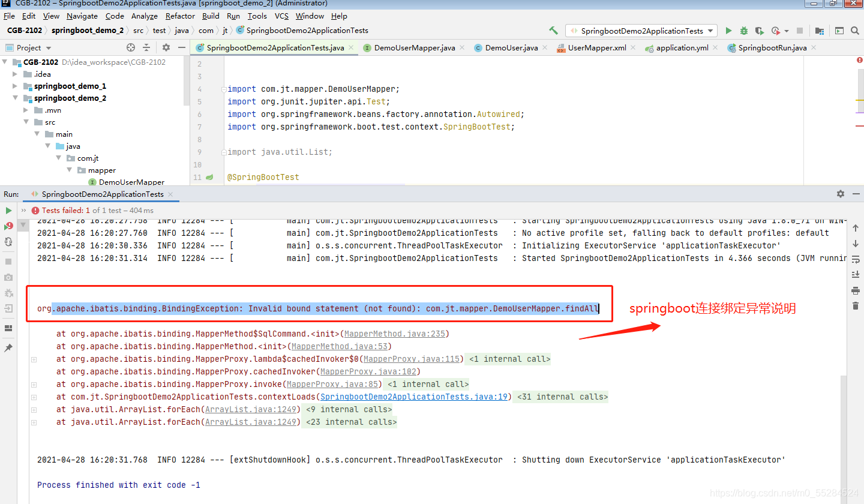
Task: Expand the springboot_demo_1 module arrow
Action: (x=16, y=86)
